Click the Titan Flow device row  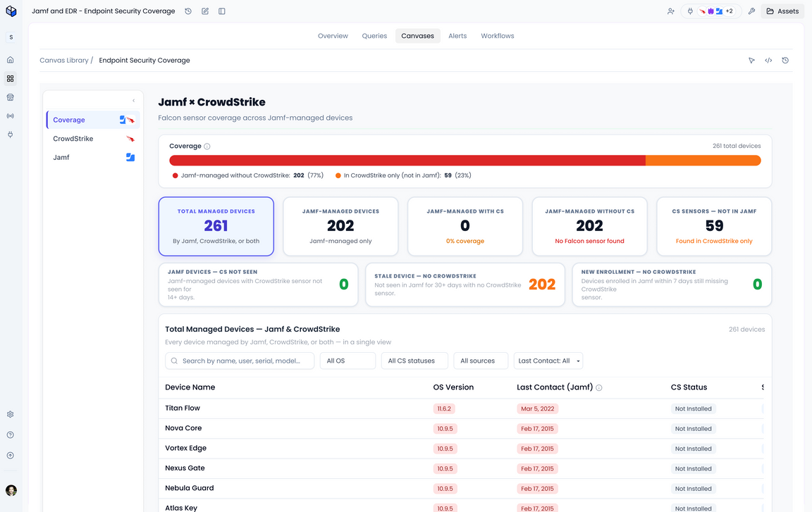(x=461, y=408)
